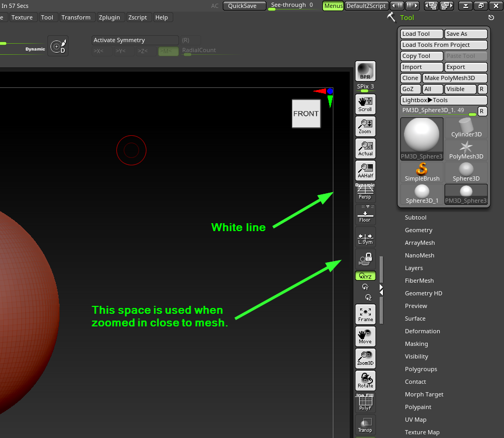Click the Actual size icon
Image resolution: width=504 pixels, height=438 pixels.
point(365,148)
